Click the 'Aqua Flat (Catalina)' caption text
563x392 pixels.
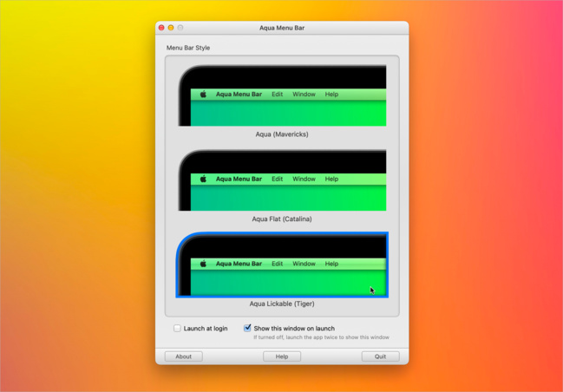[282, 219]
